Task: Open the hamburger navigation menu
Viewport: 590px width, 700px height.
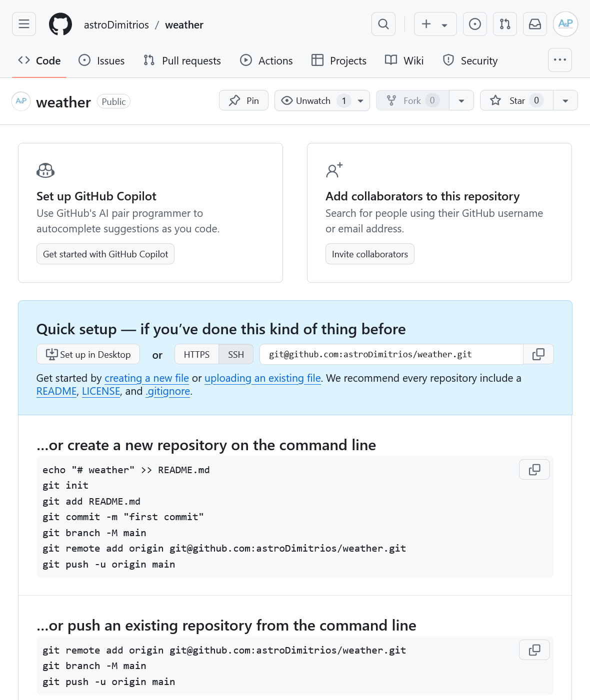Action: tap(24, 24)
